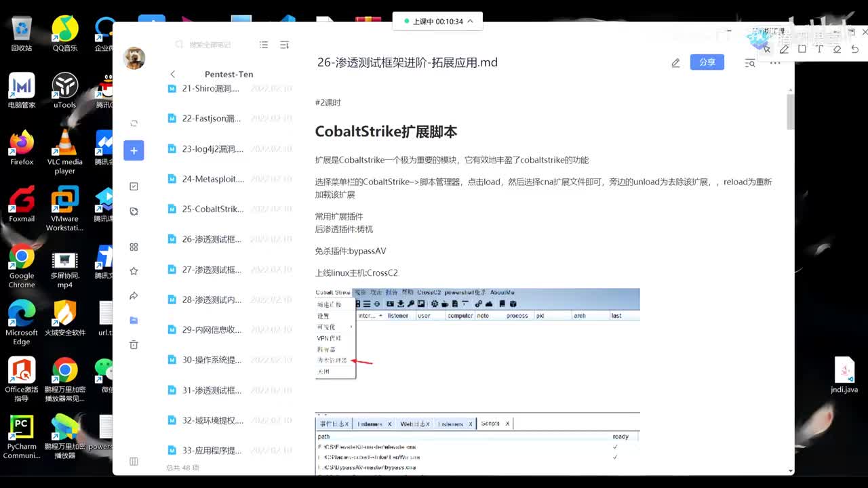Image resolution: width=868 pixels, height=488 pixels.
Task: Click the note vertical scrollbar
Action: [790, 112]
